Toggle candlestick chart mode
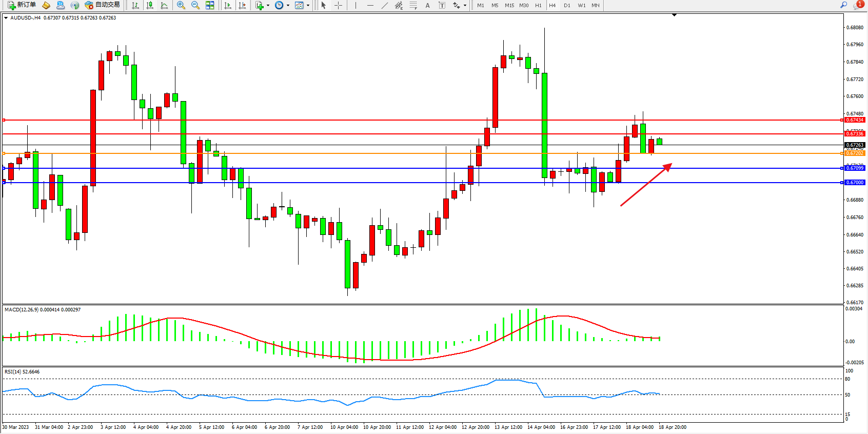Image resolution: width=868 pixels, height=434 pixels. [150, 5]
